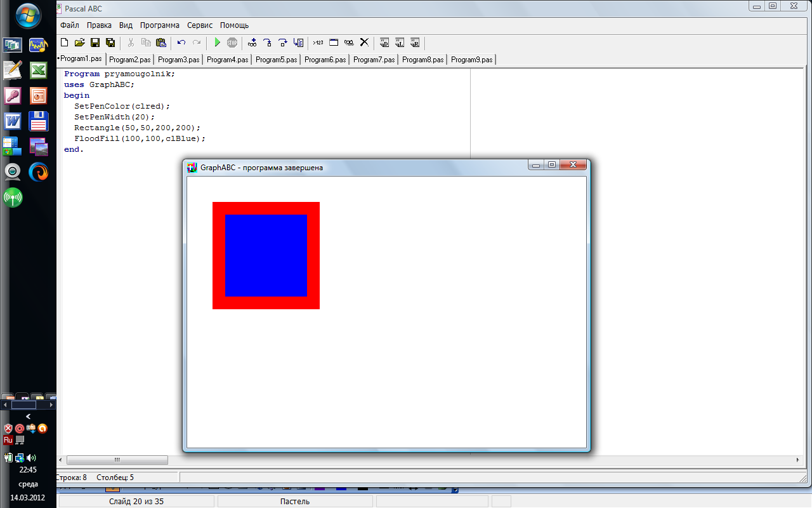Select the Program1.pas tab

pos(81,58)
